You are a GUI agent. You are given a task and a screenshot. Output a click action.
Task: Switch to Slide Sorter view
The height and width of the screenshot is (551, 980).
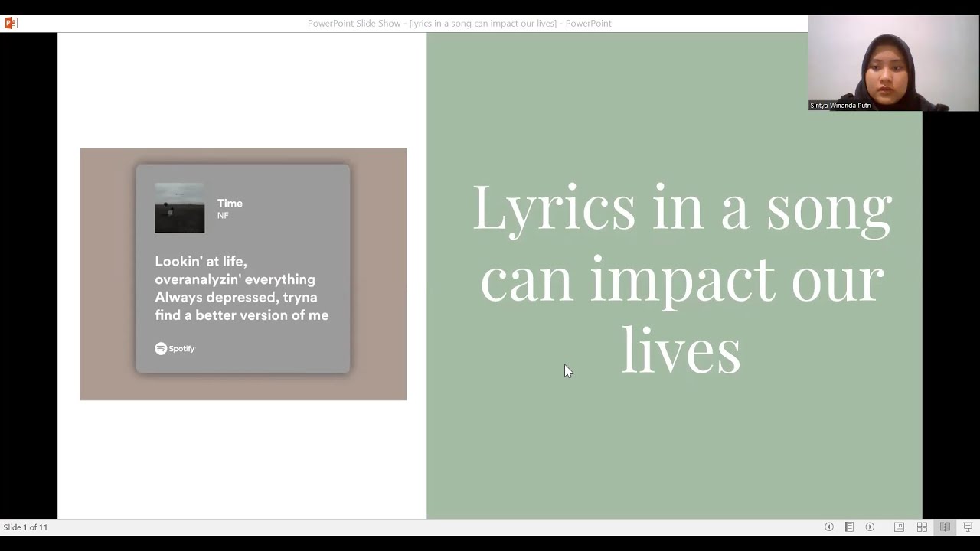point(922,527)
